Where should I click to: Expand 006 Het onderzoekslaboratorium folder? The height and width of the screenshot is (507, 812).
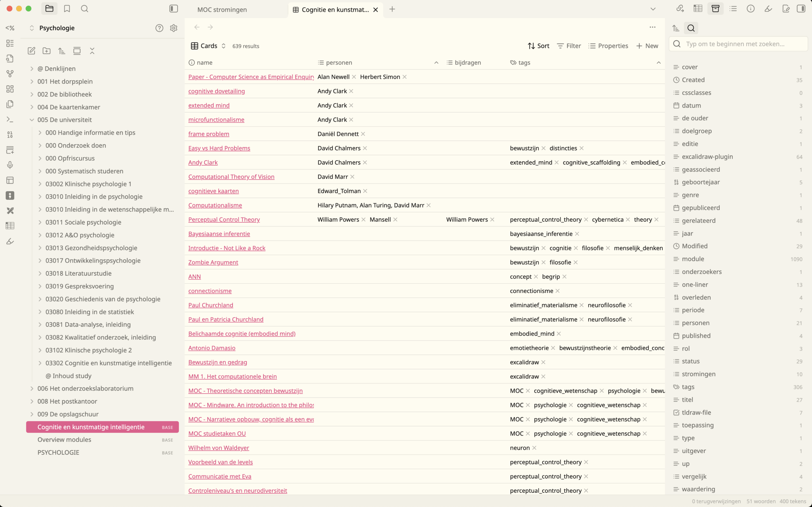point(102,389)
